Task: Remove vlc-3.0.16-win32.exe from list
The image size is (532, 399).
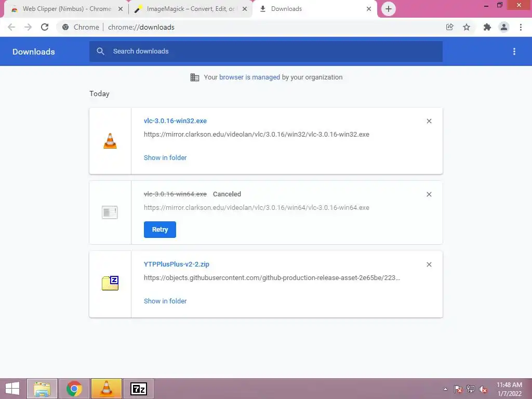Action: (x=429, y=121)
